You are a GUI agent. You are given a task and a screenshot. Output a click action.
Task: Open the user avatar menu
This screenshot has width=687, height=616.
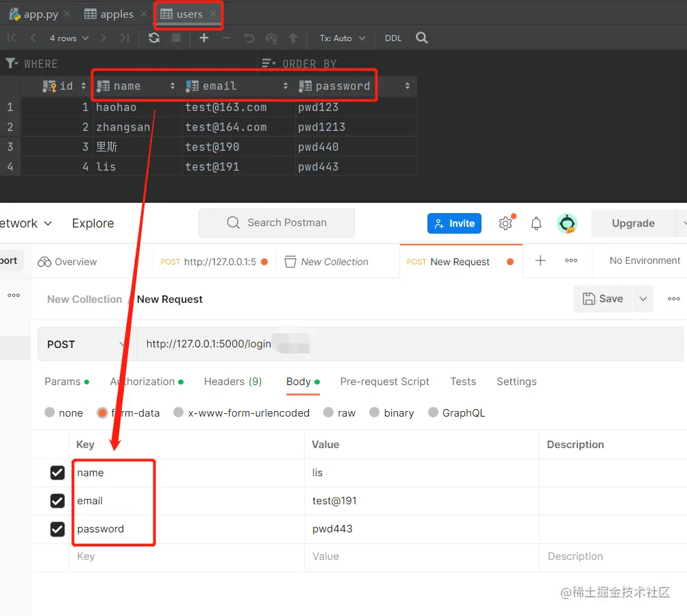(567, 223)
